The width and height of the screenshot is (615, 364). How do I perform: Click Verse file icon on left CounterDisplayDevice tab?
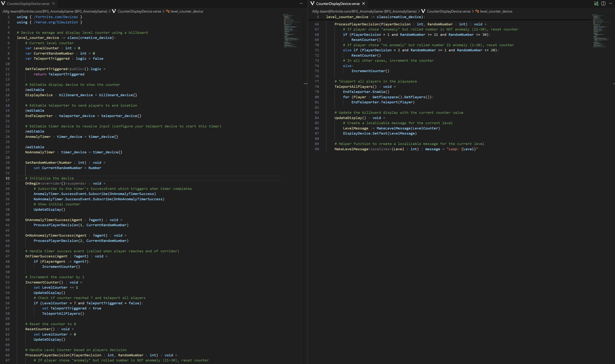(3, 3)
